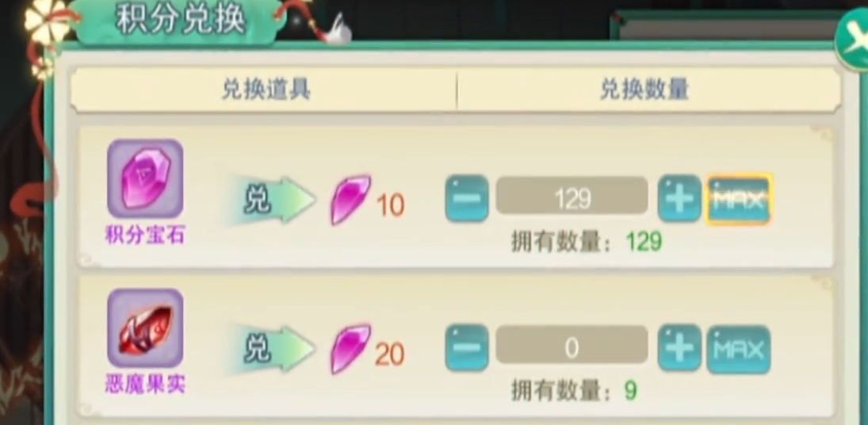868x425 pixels.
Task: Click the 恶魔果实 item icon
Action: point(145,327)
